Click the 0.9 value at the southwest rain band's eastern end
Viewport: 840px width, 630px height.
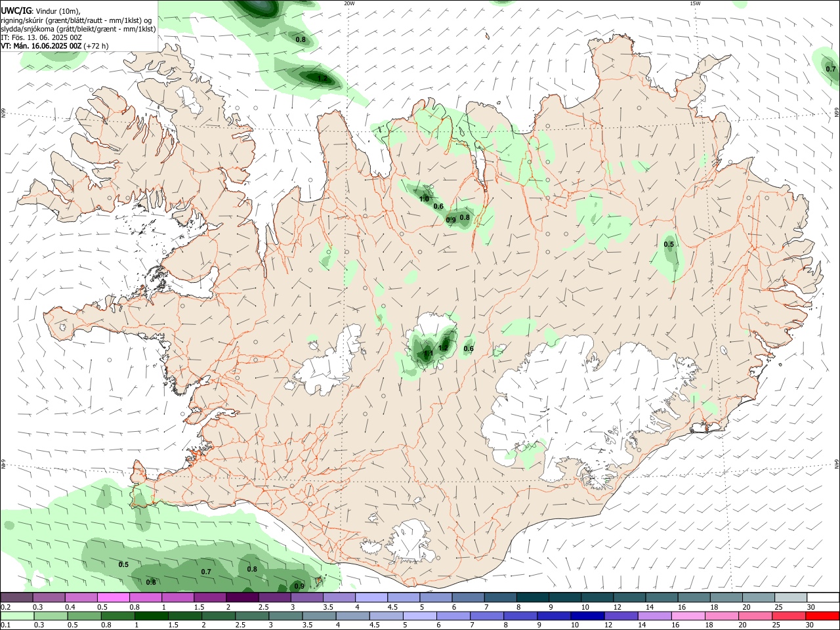point(299,587)
